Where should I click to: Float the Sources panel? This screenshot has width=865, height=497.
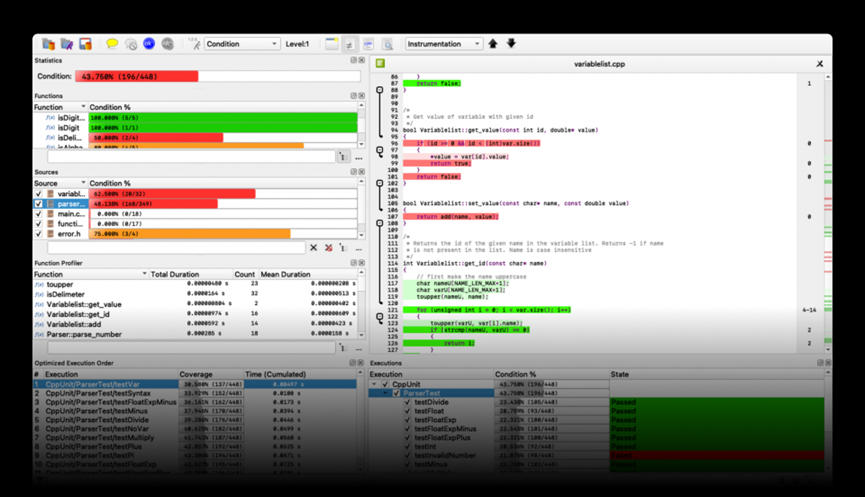(x=354, y=172)
